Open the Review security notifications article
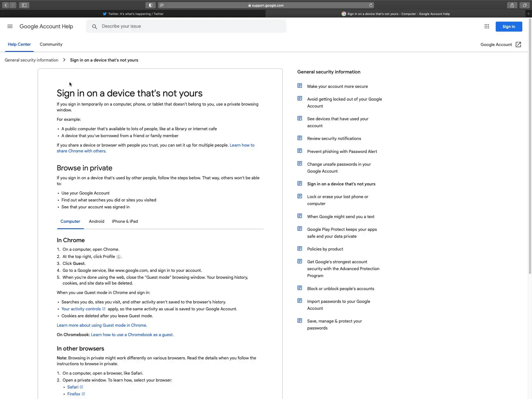532x399 pixels. [x=334, y=139]
